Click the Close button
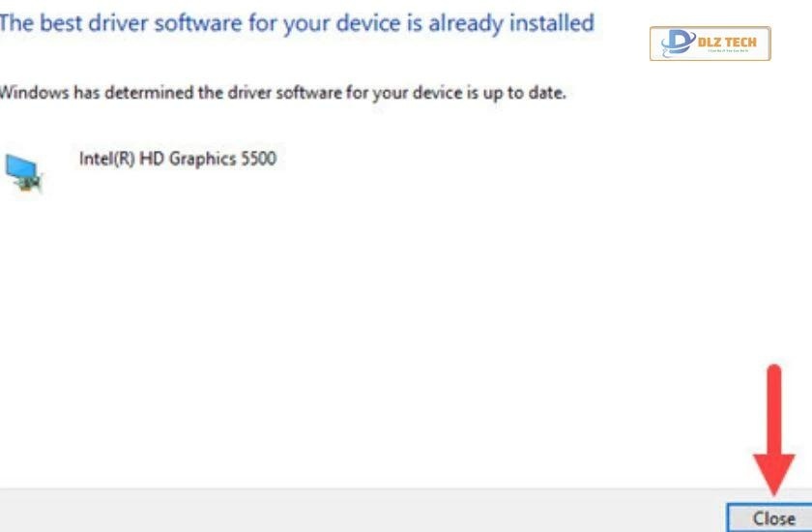The width and height of the screenshot is (812, 532). click(x=773, y=518)
